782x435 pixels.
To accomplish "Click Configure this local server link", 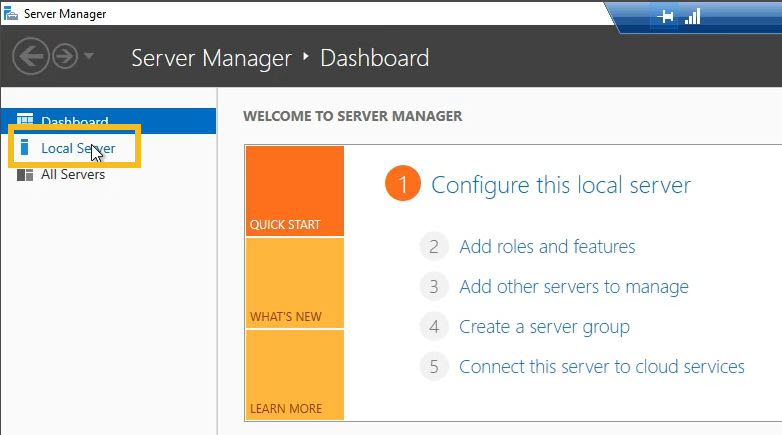I will (x=561, y=185).
